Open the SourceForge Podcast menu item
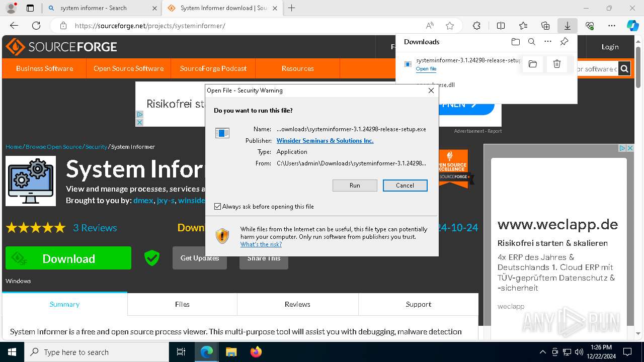 213,68
